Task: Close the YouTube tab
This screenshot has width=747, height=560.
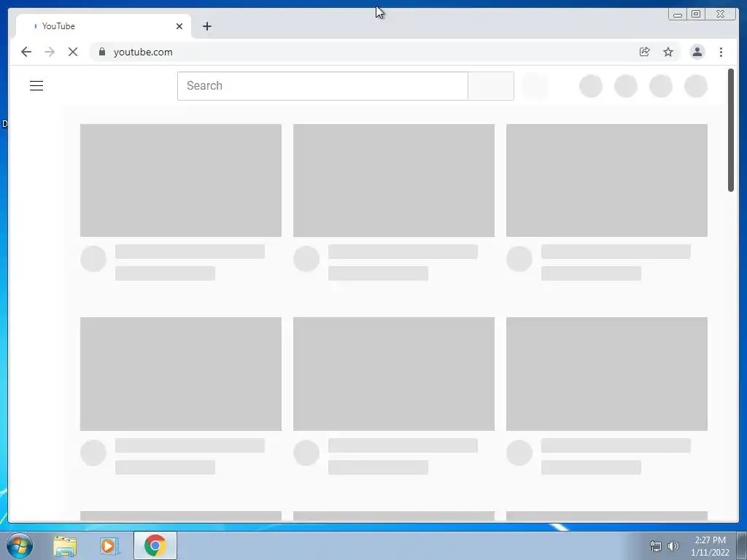Action: tap(179, 26)
